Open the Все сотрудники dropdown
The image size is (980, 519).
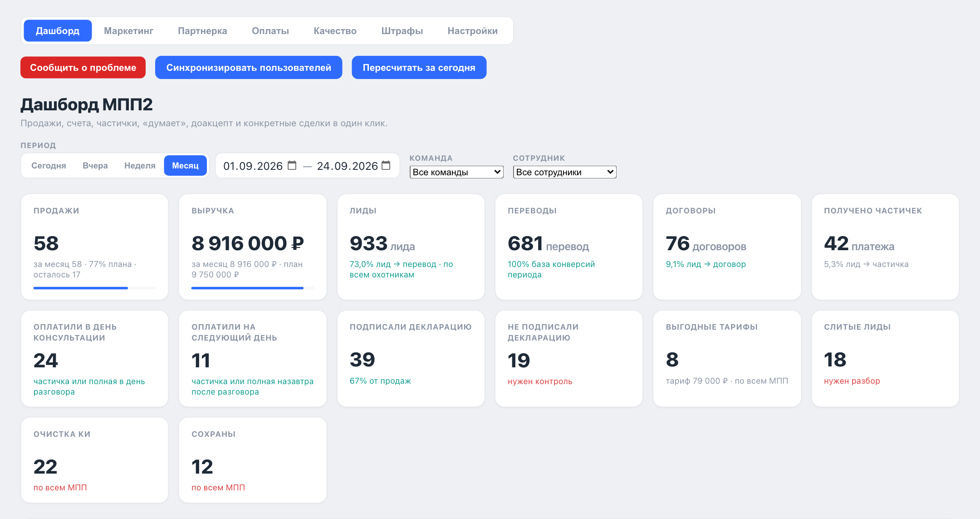(564, 172)
